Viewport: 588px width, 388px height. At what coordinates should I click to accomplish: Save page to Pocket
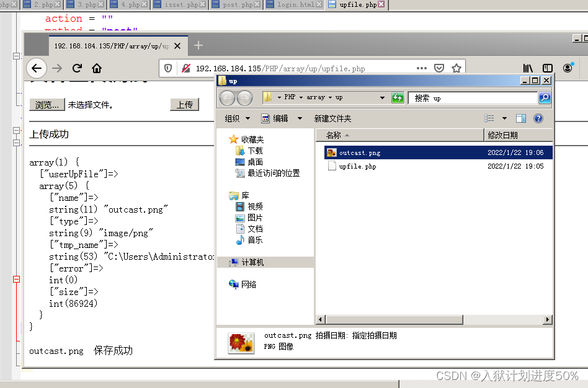(x=439, y=68)
